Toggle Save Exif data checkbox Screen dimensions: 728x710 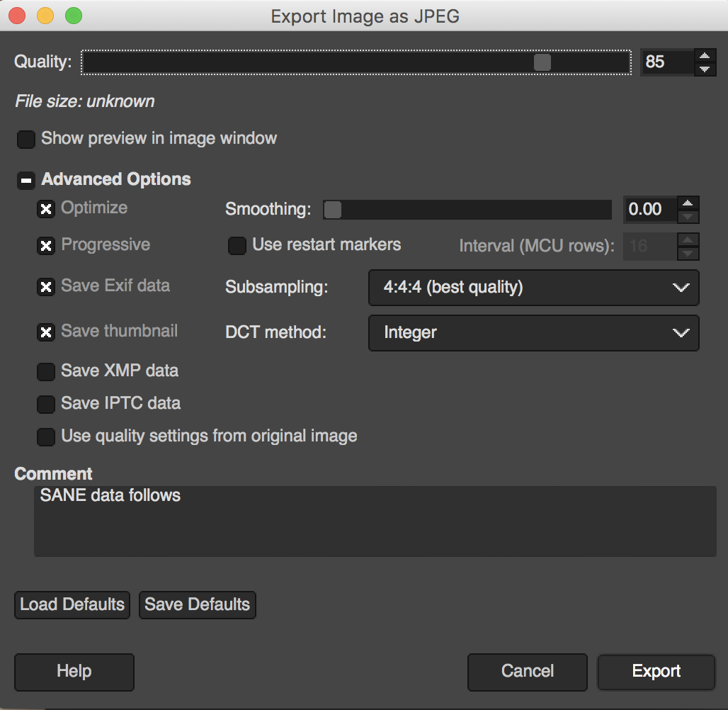[x=46, y=287]
